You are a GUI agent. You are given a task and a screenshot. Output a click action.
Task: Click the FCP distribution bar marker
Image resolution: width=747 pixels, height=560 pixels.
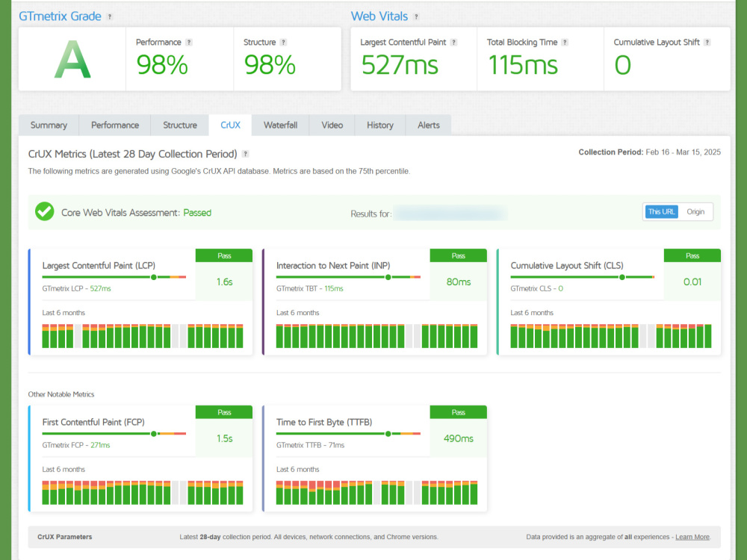153,434
